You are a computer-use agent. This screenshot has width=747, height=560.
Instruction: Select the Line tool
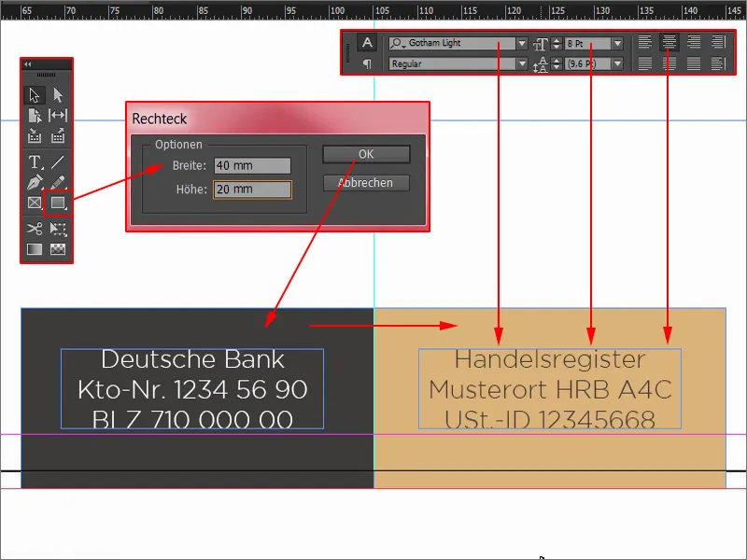tap(58, 161)
